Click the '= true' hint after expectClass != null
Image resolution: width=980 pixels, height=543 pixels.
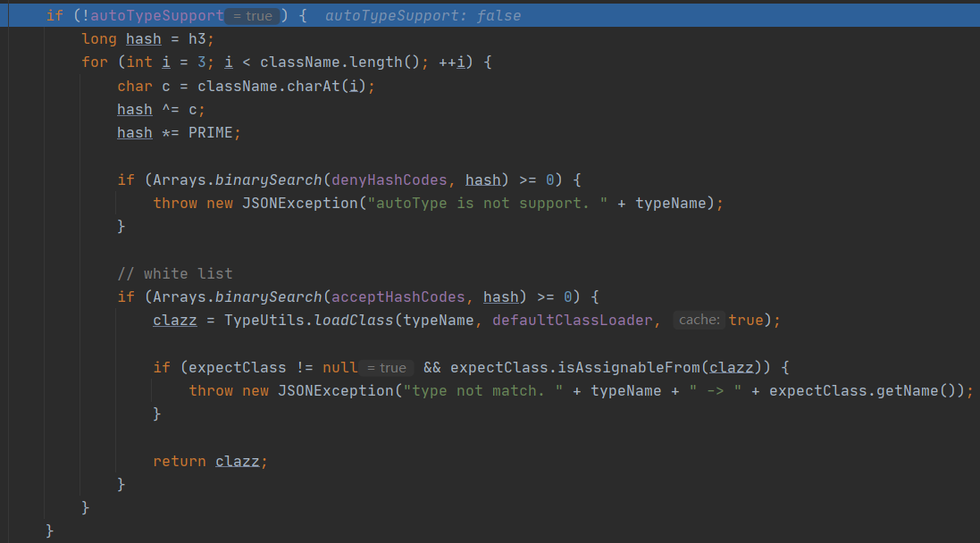[385, 367]
